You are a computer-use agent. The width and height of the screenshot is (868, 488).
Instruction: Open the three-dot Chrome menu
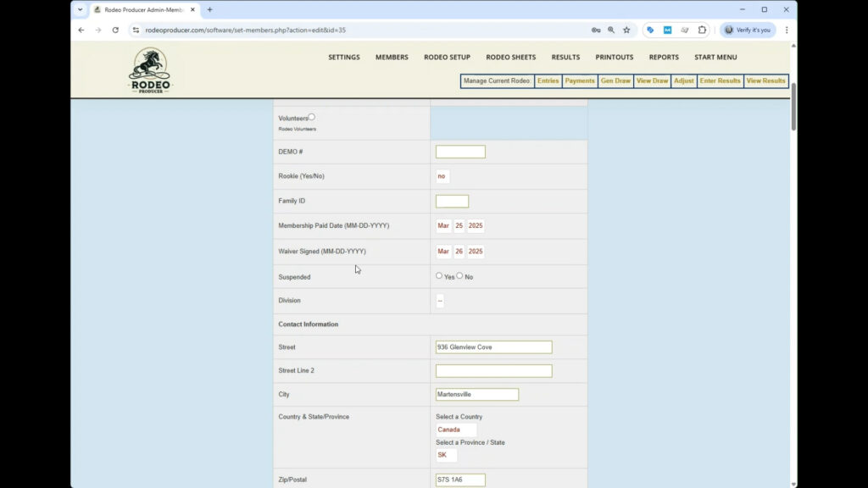tap(787, 30)
